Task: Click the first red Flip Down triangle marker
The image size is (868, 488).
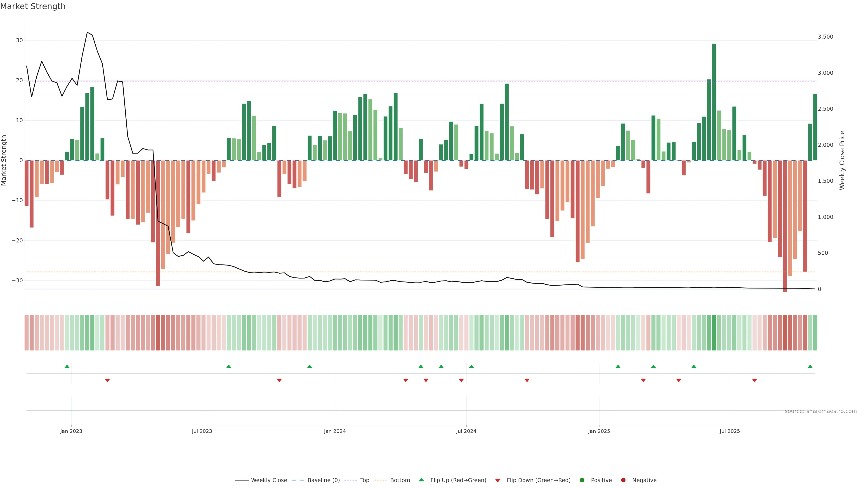Action: (108, 380)
